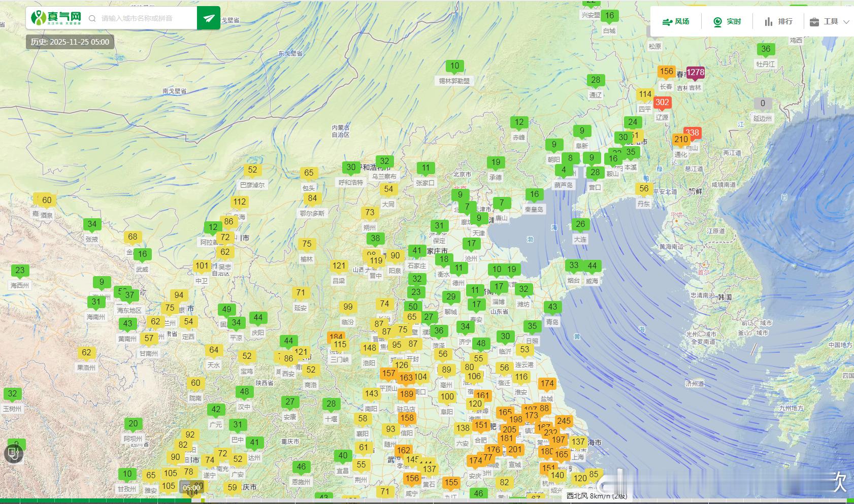Click the 真气网 logo
The image size is (854, 504).
click(x=56, y=18)
